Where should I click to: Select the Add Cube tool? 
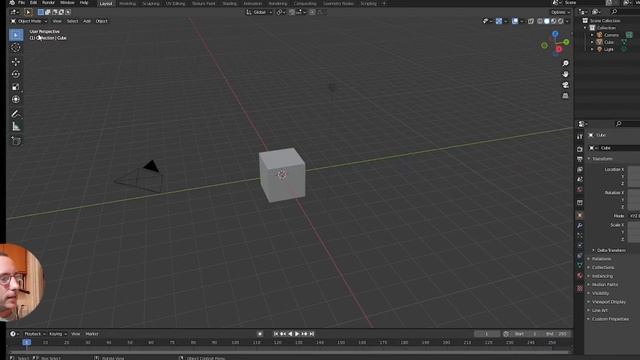[16, 141]
